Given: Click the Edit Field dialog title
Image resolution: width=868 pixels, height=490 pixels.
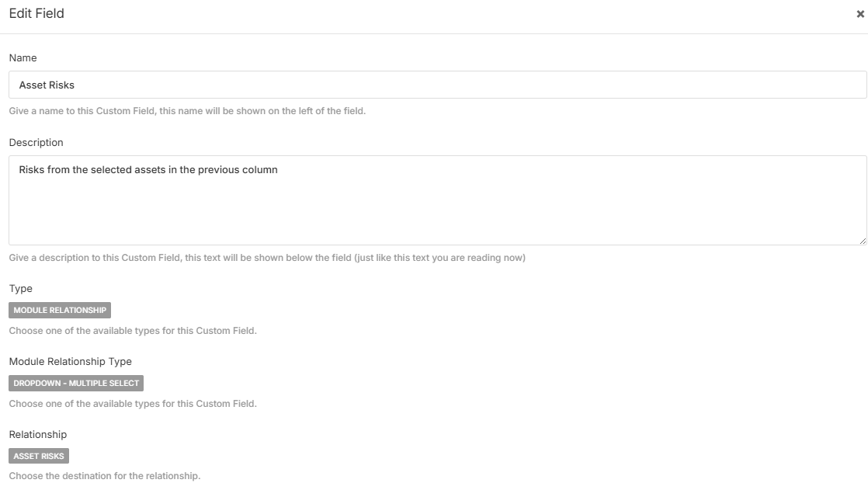Looking at the screenshot, I should [x=36, y=14].
